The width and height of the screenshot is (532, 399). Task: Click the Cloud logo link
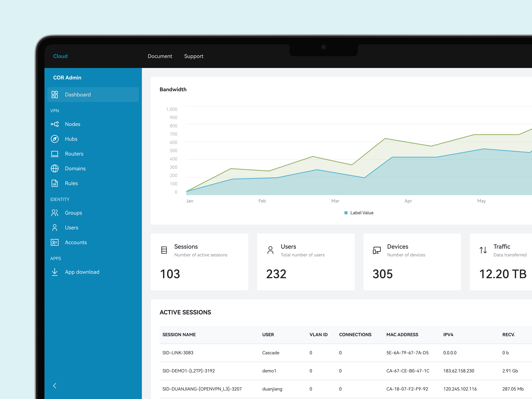point(60,56)
